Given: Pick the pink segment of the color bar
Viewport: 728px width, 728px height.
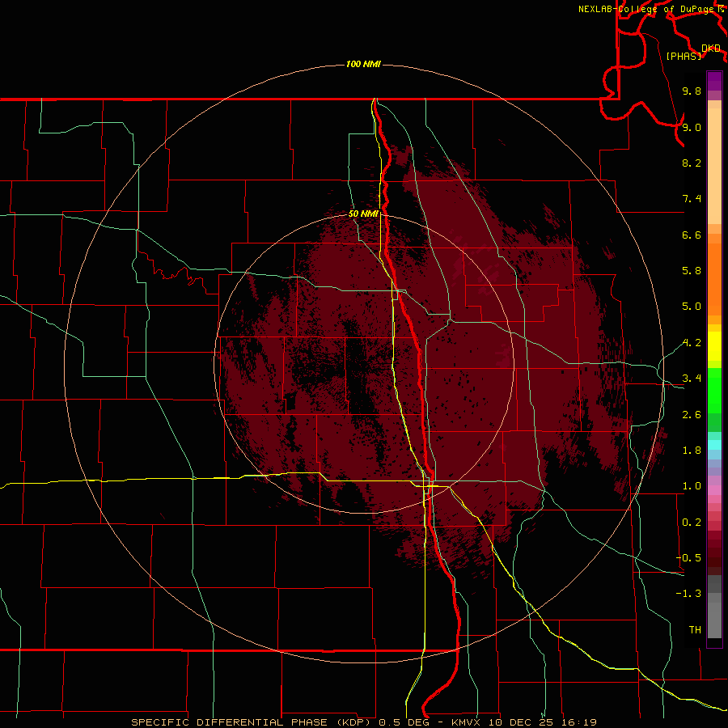Looking at the screenshot, I should [714, 490].
